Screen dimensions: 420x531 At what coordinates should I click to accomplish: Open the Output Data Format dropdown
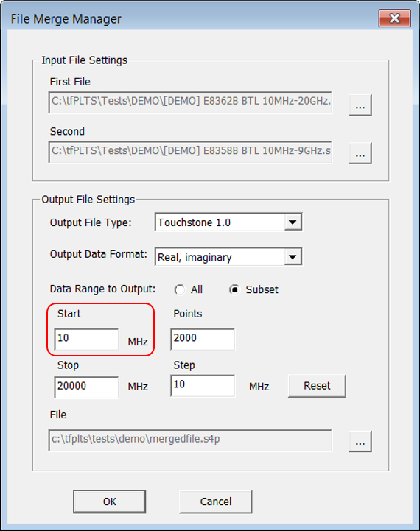click(293, 257)
